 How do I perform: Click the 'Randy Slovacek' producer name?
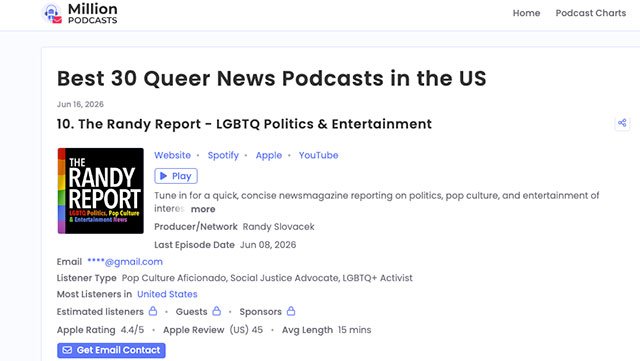point(278,227)
